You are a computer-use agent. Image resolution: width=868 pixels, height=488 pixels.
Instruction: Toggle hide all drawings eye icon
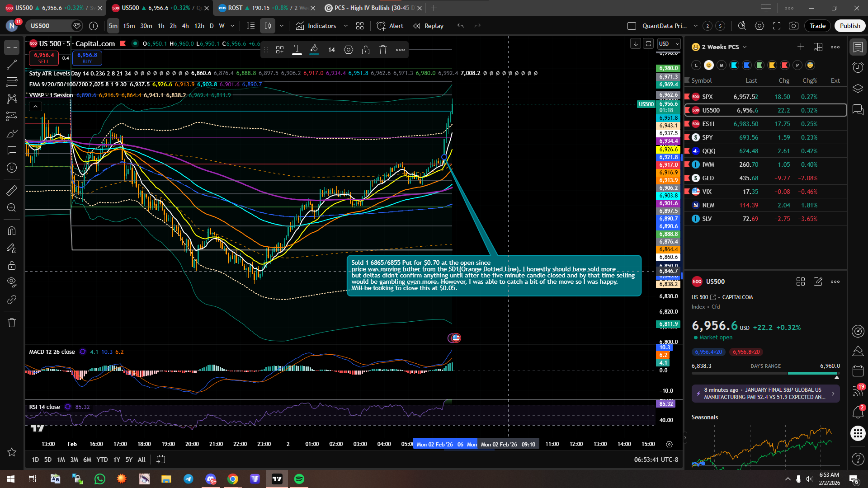pyautogui.click(x=12, y=282)
